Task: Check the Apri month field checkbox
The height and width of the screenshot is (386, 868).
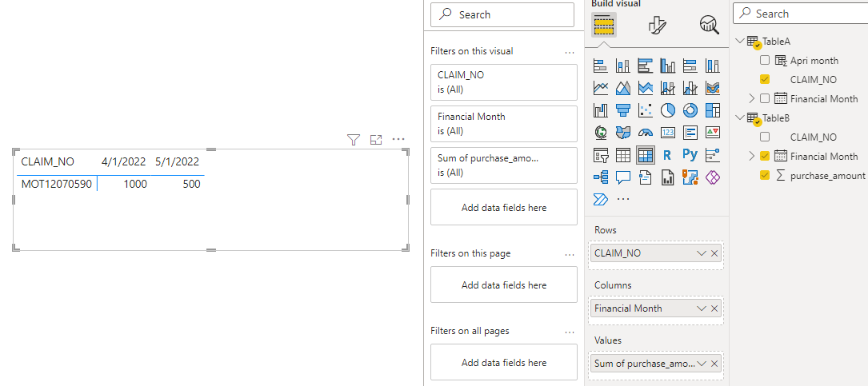Action: (765, 60)
